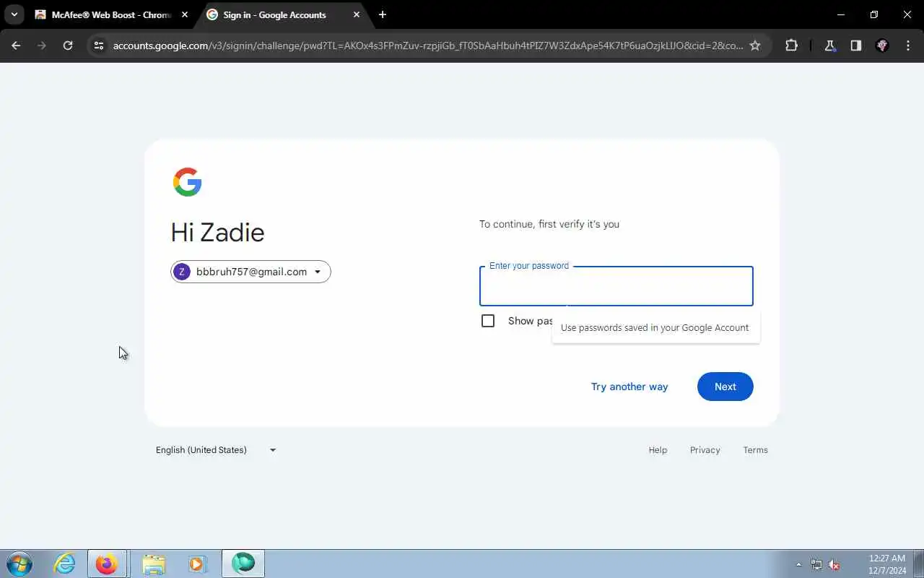Open account switcher bbbruh757@gmail.com
Viewport: 924px width, 578px height.
250,272
